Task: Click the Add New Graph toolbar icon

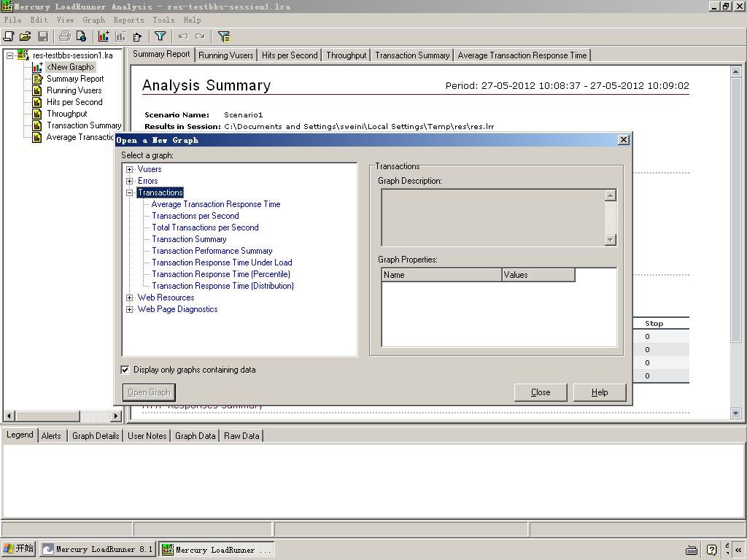Action: 104,36
